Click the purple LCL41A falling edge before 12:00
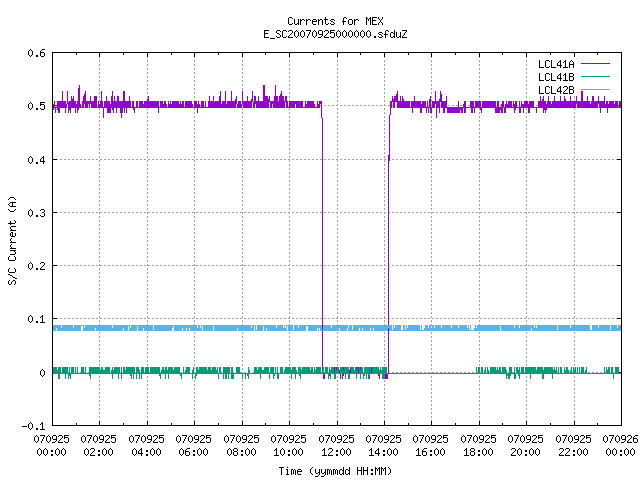Screen dimensions: 640x480 (322, 237)
